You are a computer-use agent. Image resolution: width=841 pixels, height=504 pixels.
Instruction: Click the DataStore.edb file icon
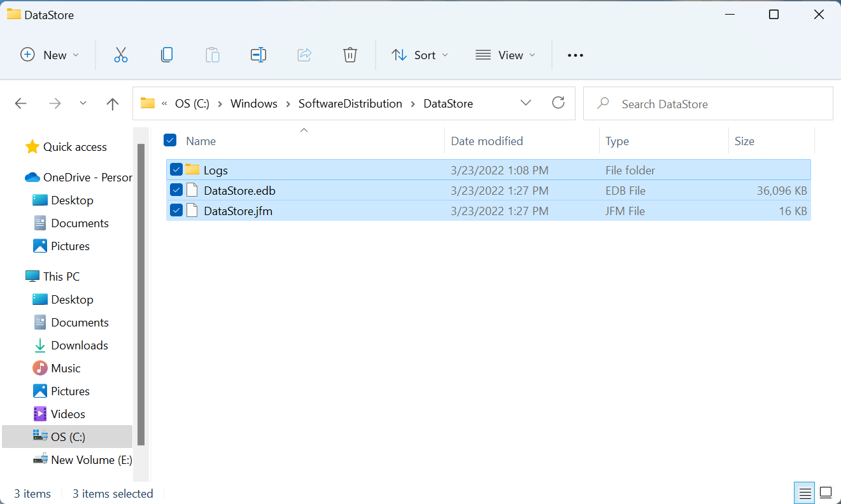point(192,190)
